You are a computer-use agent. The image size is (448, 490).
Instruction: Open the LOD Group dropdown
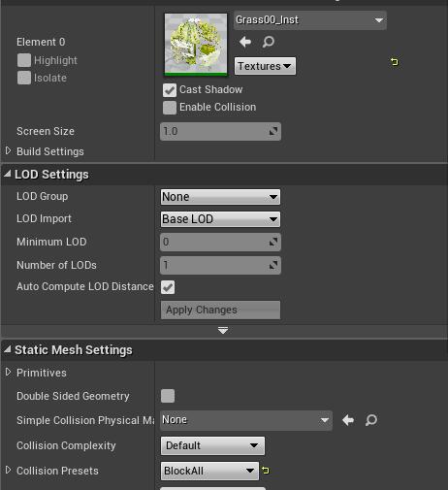tap(220, 197)
